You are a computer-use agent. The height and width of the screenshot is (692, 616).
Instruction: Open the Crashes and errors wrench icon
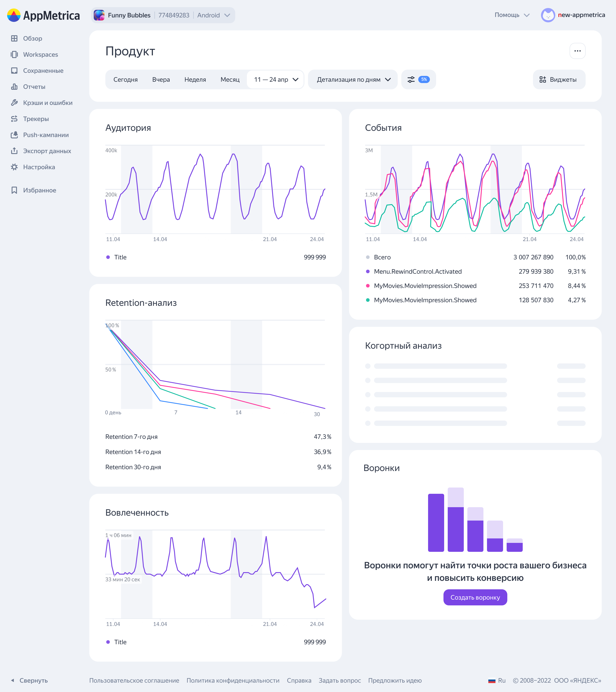coord(14,103)
